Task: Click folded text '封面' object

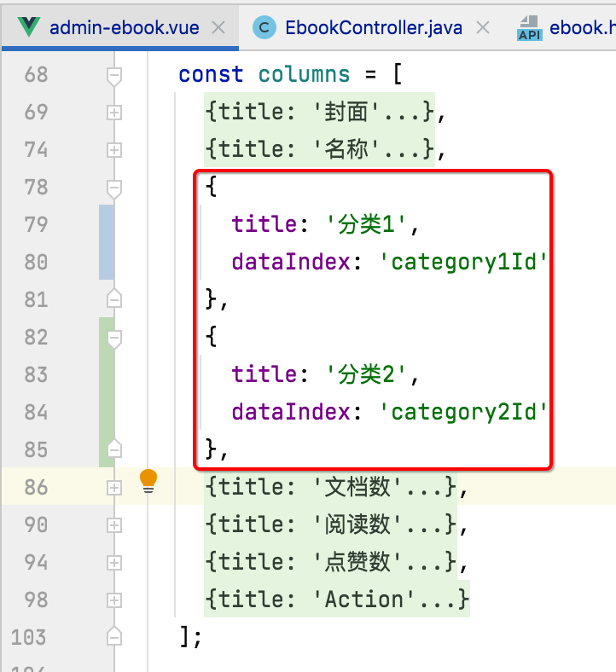Action: point(319,112)
